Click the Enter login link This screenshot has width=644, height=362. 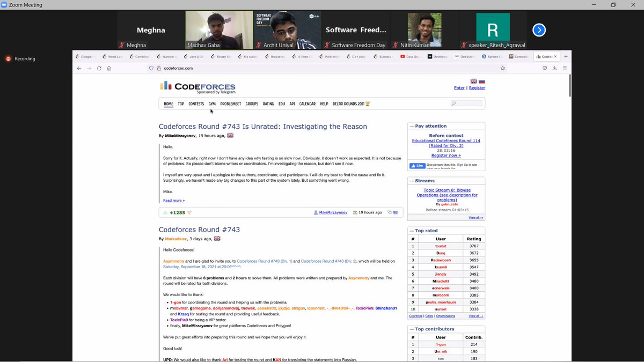click(459, 88)
